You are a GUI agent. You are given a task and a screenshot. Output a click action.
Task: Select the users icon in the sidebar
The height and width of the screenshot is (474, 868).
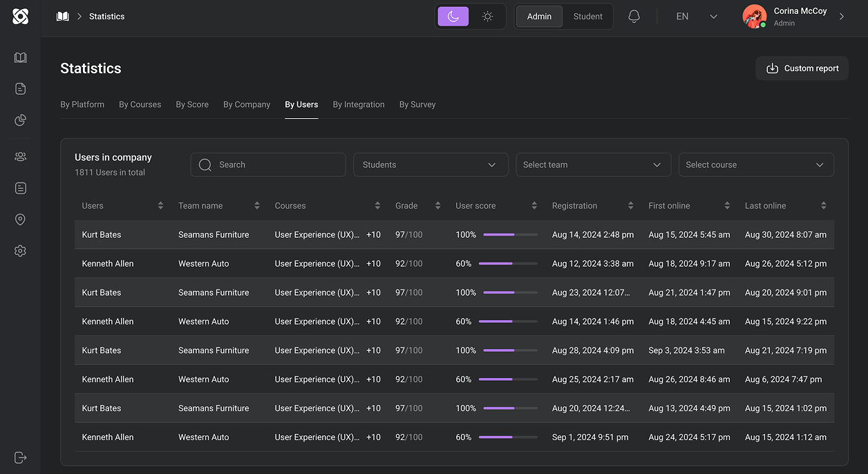tap(20, 157)
